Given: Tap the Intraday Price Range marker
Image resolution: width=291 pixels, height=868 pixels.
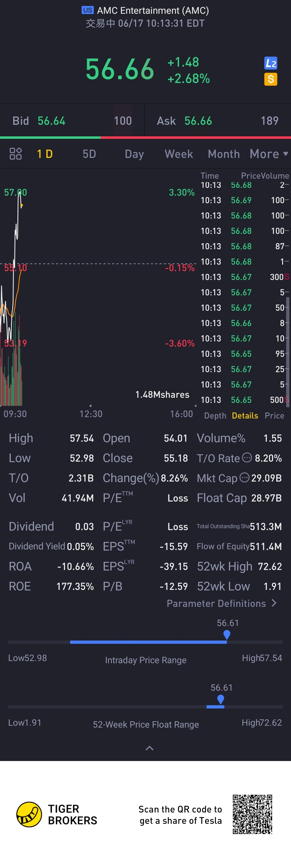Looking at the screenshot, I should 227,634.
